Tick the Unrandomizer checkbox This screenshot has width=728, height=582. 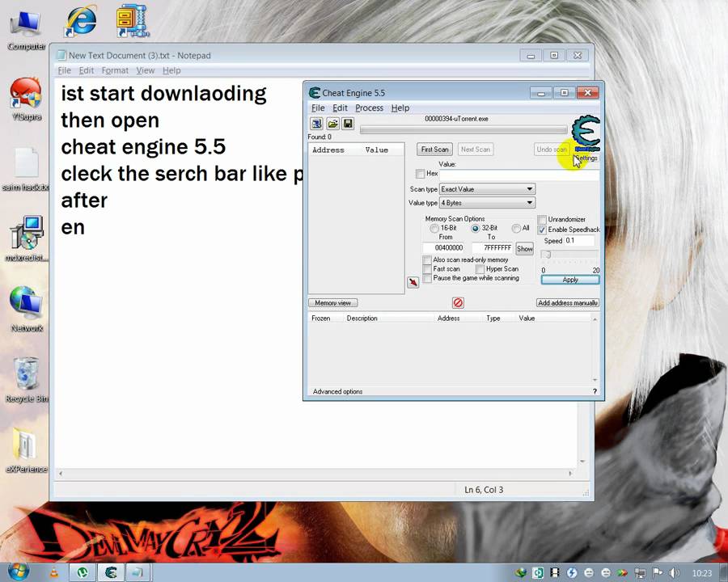click(542, 220)
